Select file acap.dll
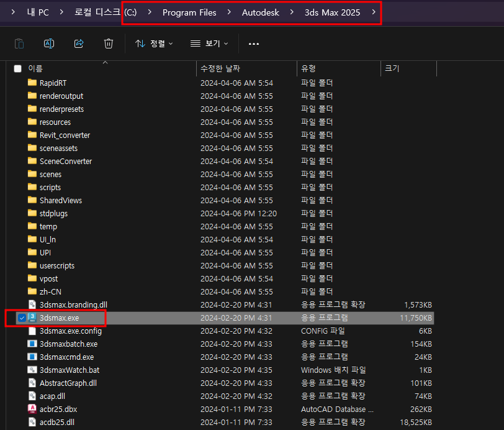This screenshot has width=504, height=430. [52, 396]
